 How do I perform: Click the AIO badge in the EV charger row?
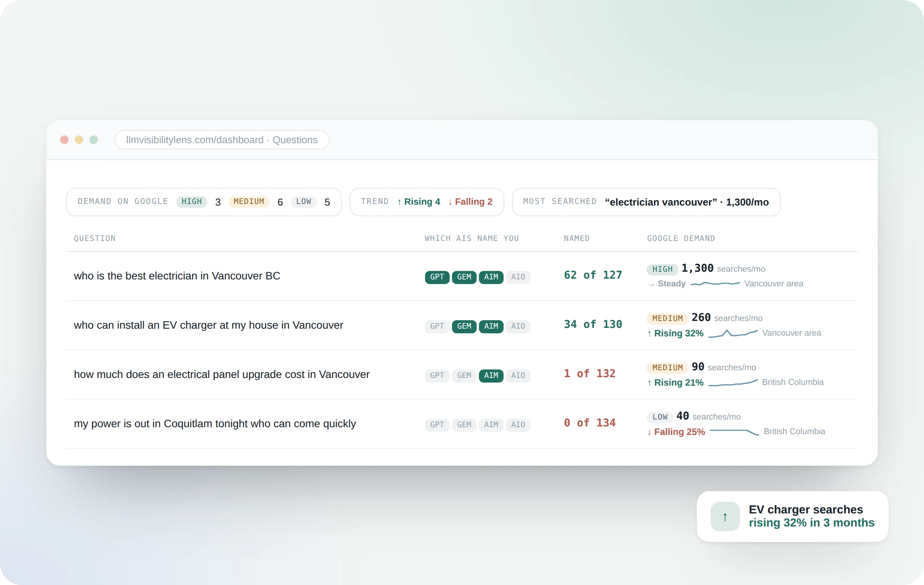(518, 326)
